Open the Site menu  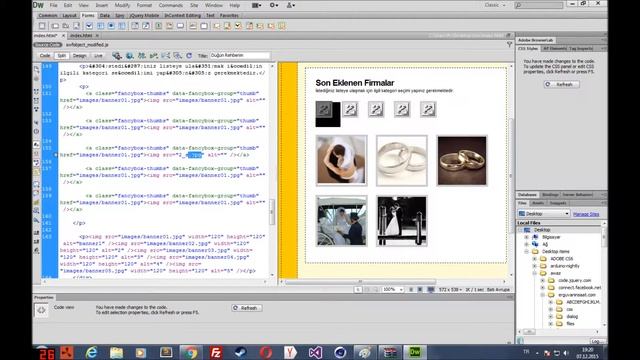[194, 5]
